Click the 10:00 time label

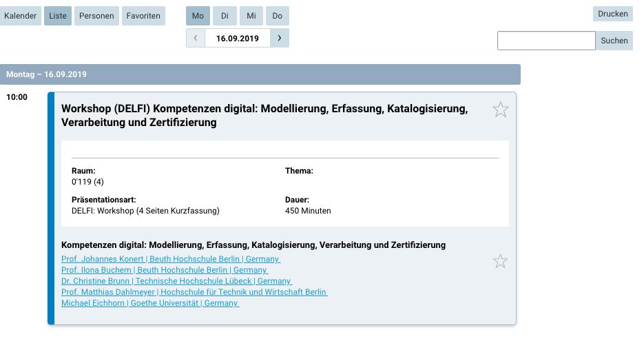click(x=17, y=97)
